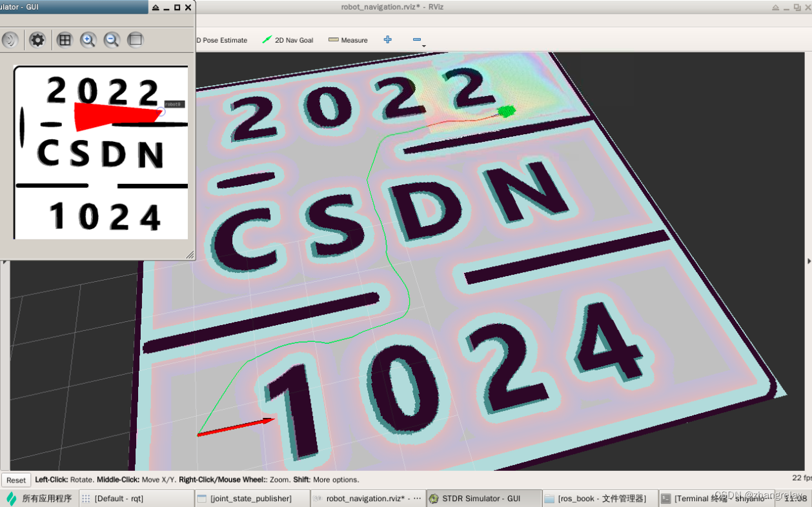Image resolution: width=812 pixels, height=507 pixels.
Task: Click the RViz title bar shade icon
Action: [776, 7]
